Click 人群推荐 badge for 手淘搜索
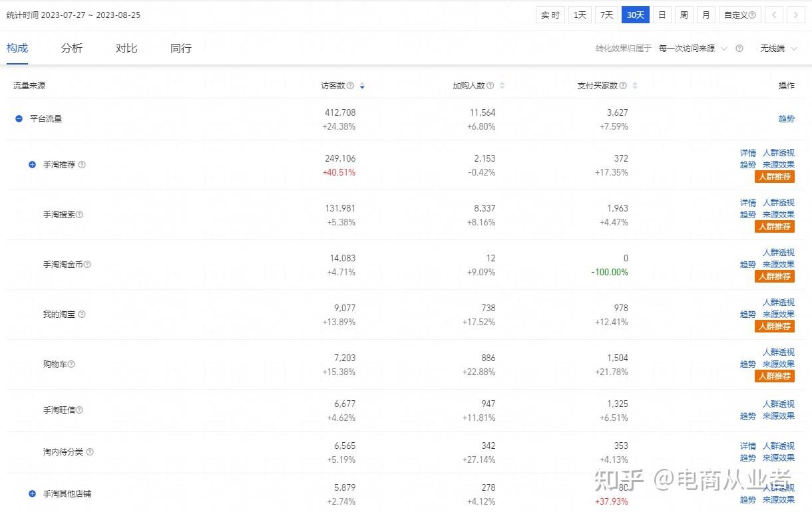The height and width of the screenshot is (512, 812). pos(775,226)
